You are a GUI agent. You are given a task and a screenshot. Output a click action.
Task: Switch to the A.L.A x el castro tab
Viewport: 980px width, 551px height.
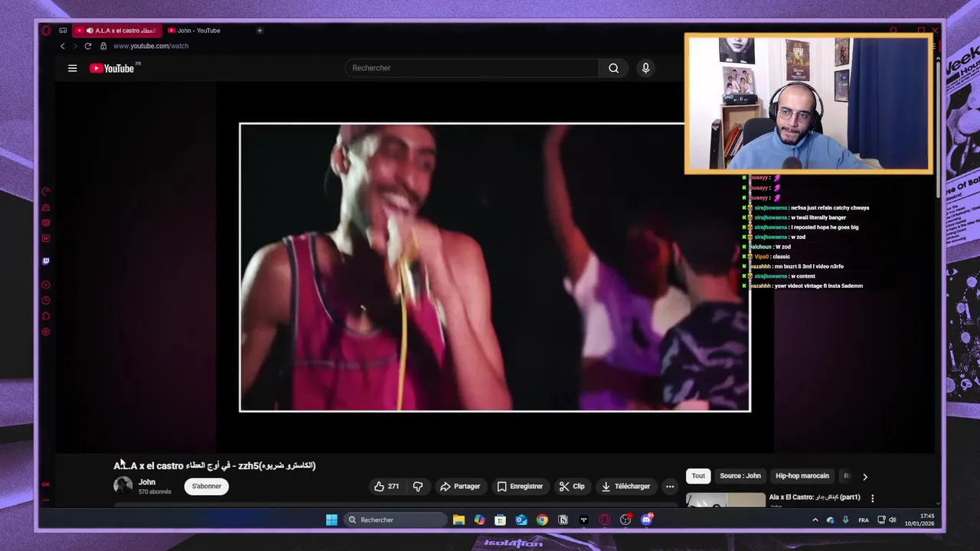(117, 31)
